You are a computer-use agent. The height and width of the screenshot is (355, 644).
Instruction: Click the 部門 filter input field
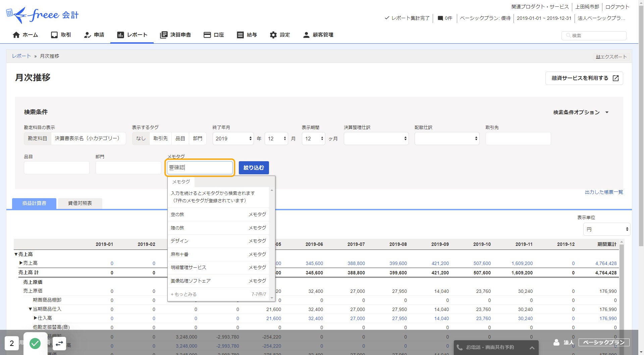click(x=128, y=168)
